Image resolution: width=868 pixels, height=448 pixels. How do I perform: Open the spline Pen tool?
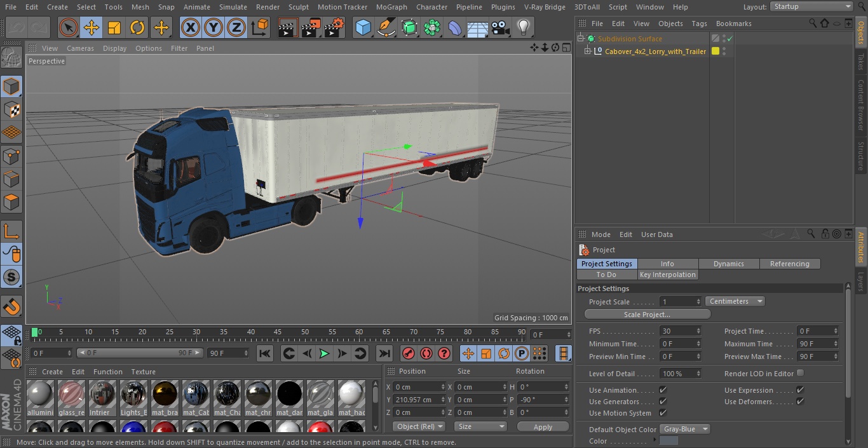[x=386, y=27]
